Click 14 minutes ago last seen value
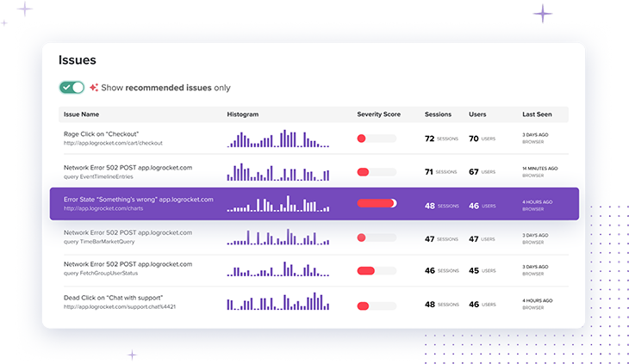629x364 pixels. click(540, 169)
